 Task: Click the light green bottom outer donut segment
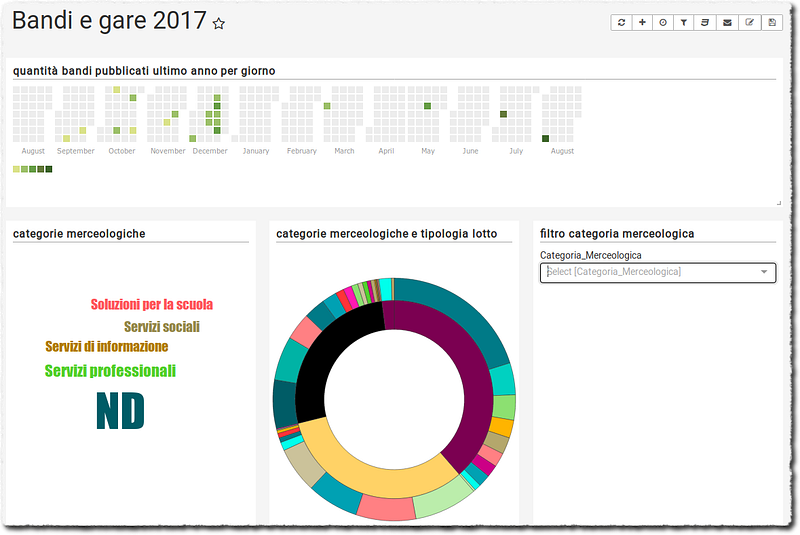point(442,498)
